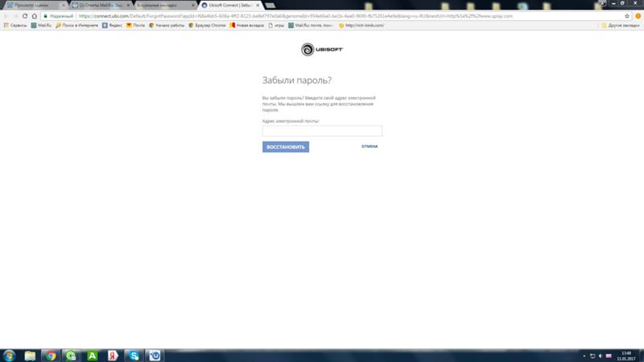Image resolution: width=644 pixels, height=362 pixels.
Task: Click the address bar URL
Action: click(295, 16)
